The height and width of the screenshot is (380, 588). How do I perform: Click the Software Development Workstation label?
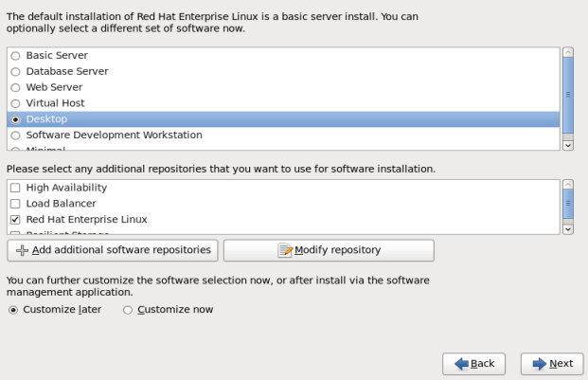tap(114, 136)
